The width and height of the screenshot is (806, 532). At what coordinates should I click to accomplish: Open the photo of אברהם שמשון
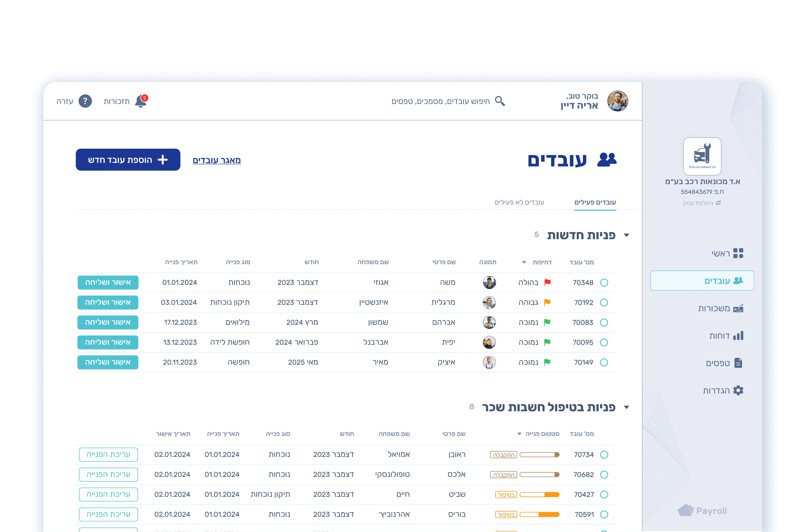(x=489, y=322)
